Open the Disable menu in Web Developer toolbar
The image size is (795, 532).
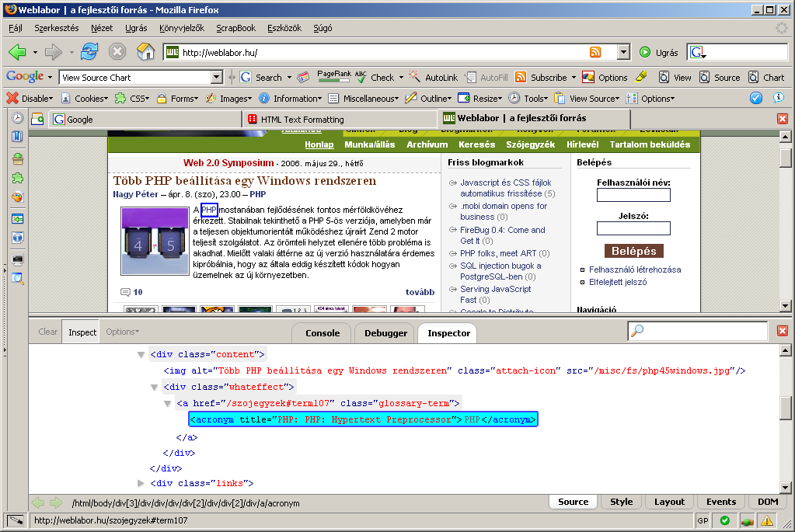pos(30,99)
